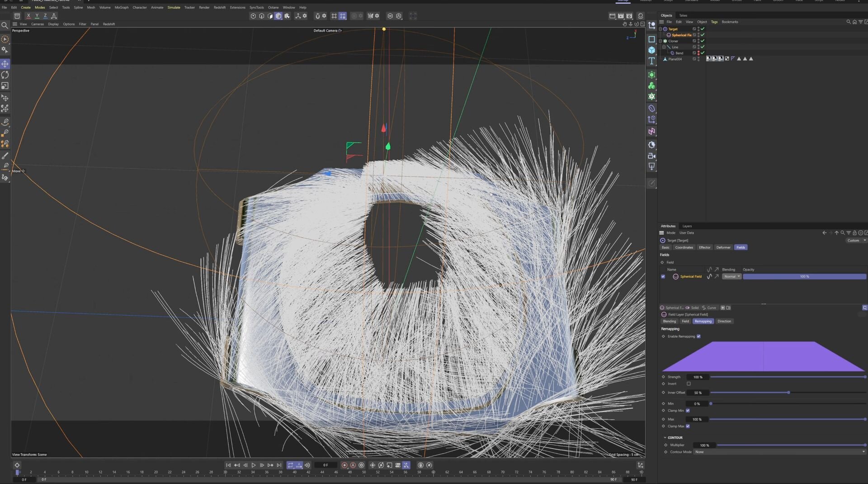This screenshot has height=484, width=868.
Task: Toggle the X axis lock
Action: (x=28, y=16)
